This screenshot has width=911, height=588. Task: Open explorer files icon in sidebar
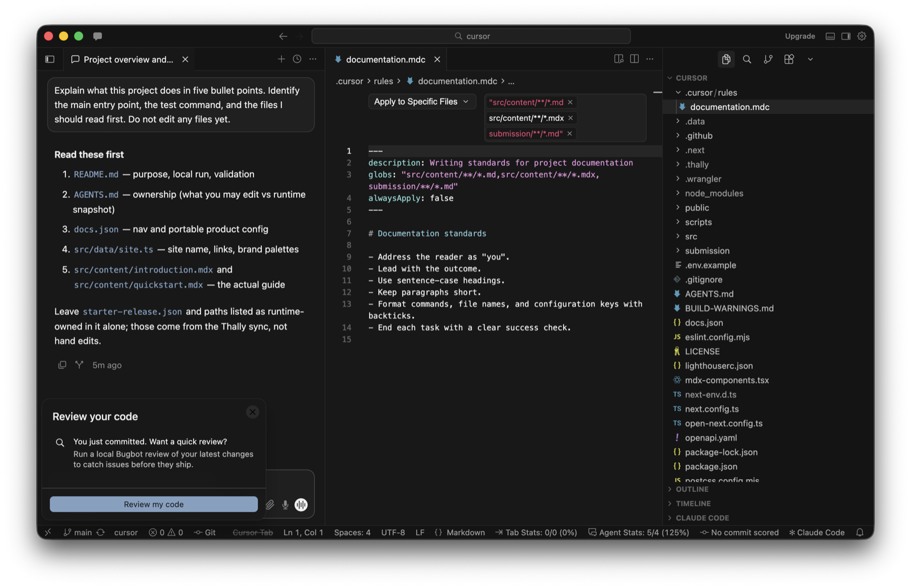tap(726, 59)
